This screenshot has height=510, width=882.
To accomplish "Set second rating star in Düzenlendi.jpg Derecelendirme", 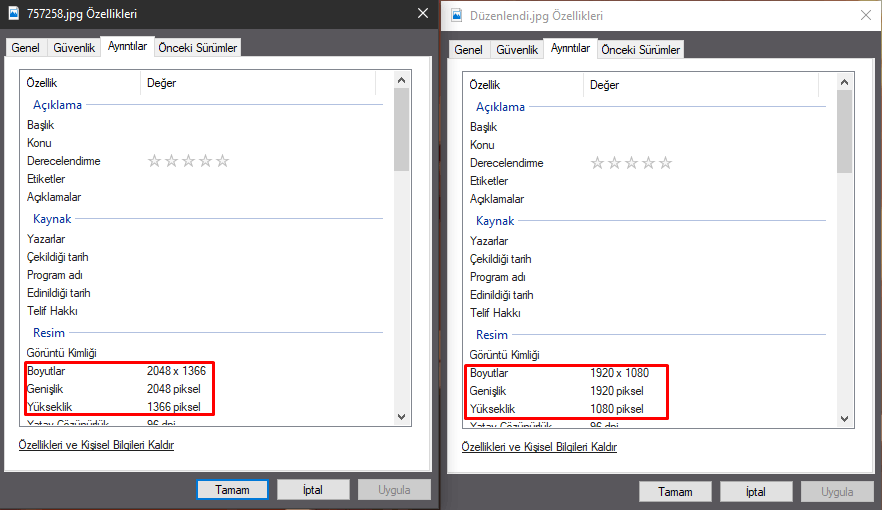I will click(614, 163).
